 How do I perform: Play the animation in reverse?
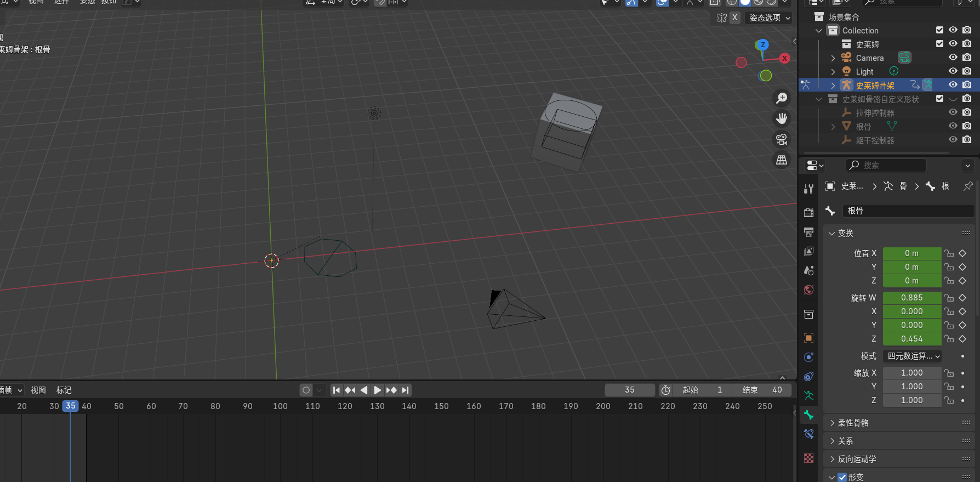[364, 390]
